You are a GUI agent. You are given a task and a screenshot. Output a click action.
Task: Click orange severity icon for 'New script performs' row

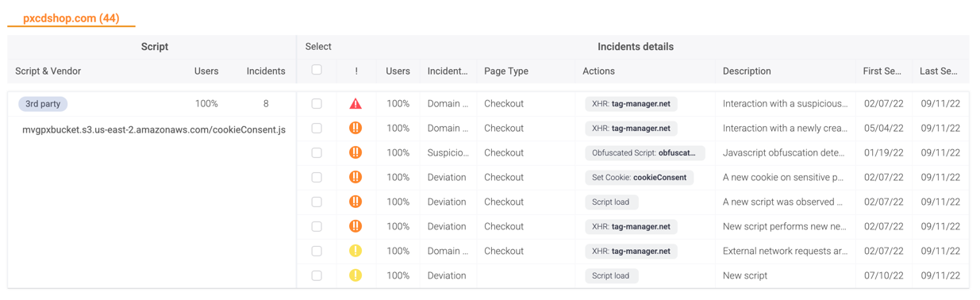coord(355,226)
